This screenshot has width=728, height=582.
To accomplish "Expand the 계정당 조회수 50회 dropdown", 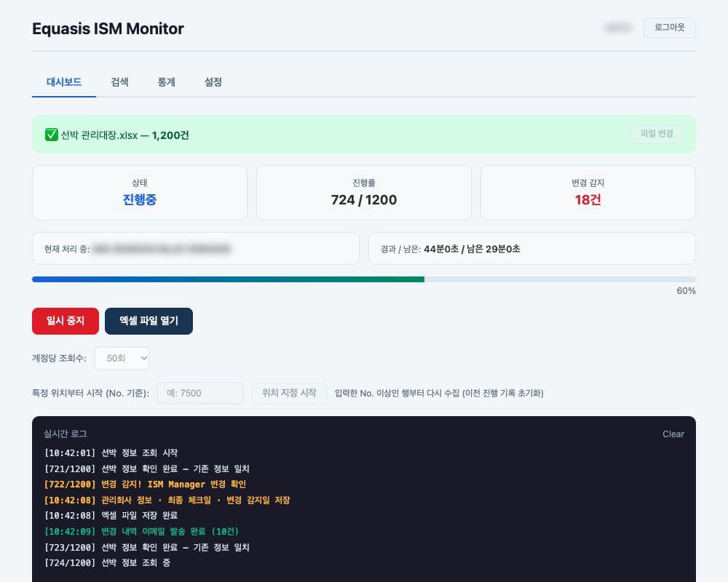I will (x=122, y=359).
